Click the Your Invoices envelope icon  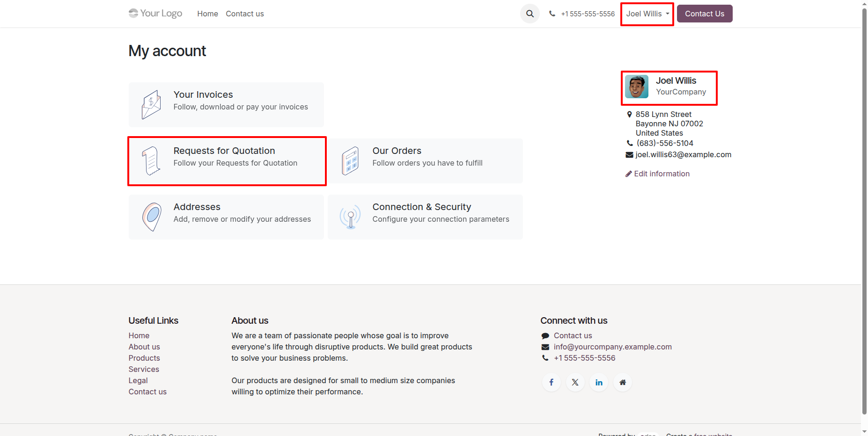151,105
